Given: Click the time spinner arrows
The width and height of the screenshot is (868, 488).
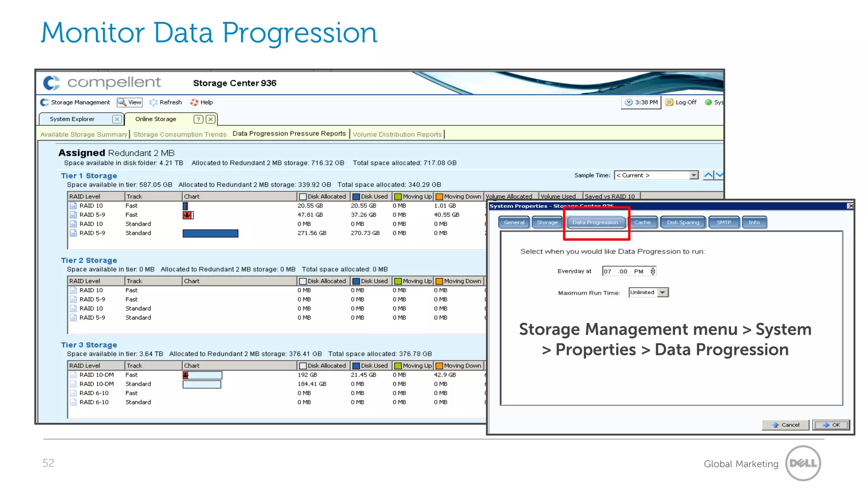Looking at the screenshot, I should pyautogui.click(x=653, y=272).
